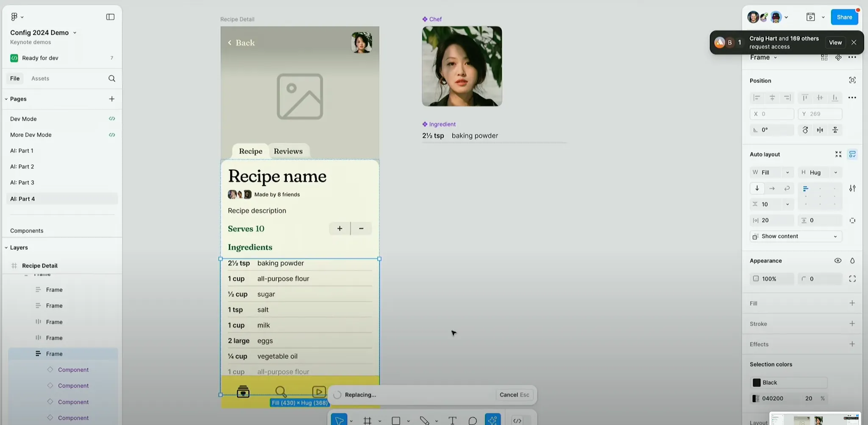This screenshot has width=868, height=425.
Task: Align selection right in the Position section
Action: [787, 98]
